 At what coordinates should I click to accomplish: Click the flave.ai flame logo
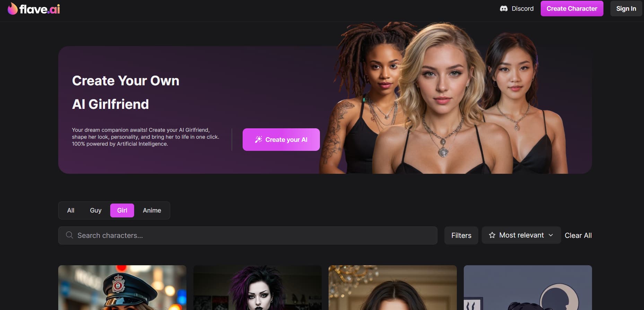34,9
